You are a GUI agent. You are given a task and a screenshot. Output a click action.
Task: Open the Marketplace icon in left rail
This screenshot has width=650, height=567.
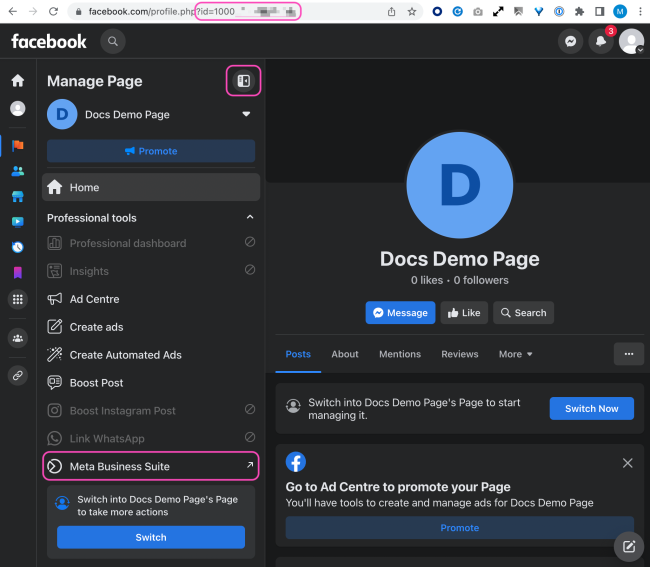17,196
